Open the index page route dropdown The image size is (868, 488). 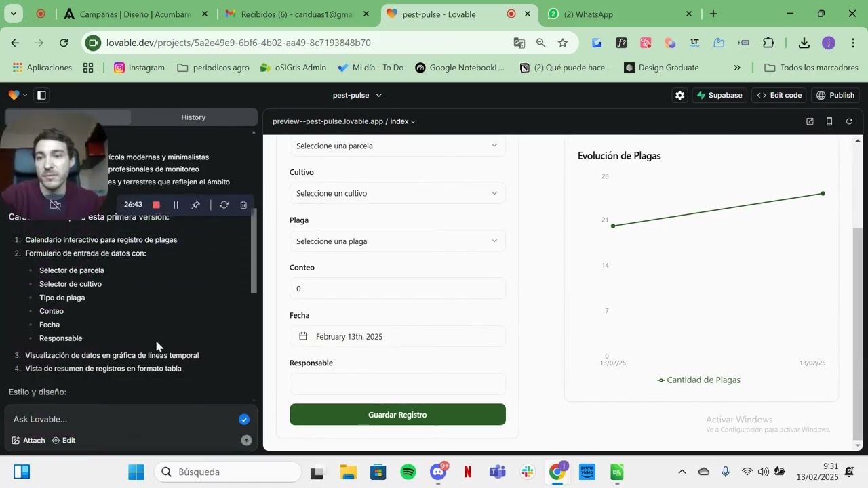403,121
